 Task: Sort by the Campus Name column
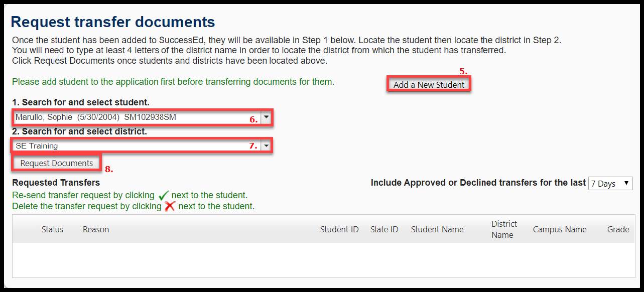click(560, 229)
